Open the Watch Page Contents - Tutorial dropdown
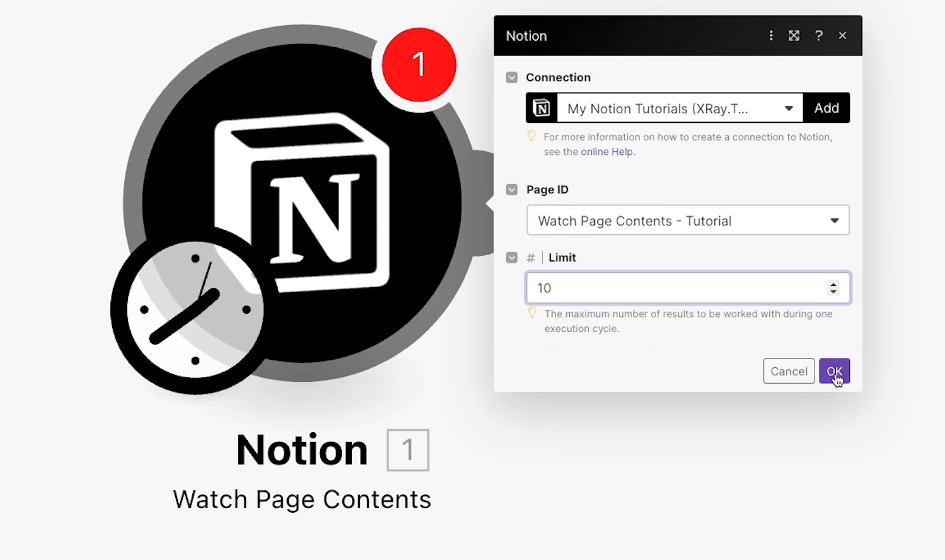 pos(688,220)
